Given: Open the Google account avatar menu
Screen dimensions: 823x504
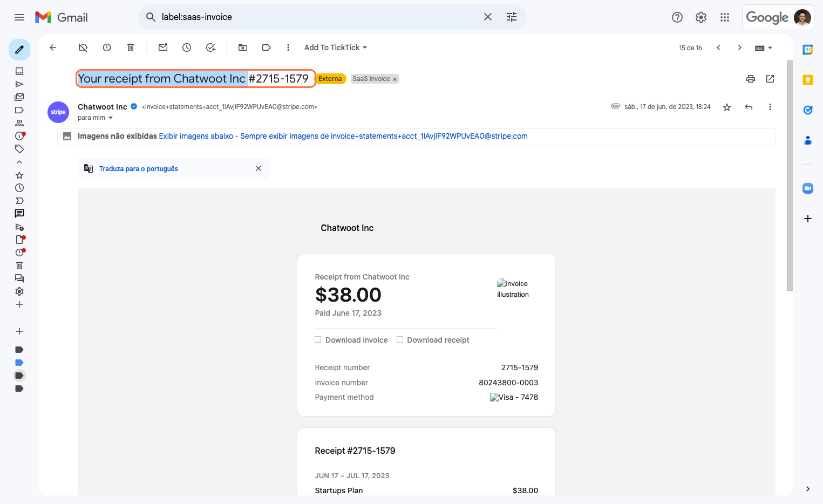Looking at the screenshot, I should pos(802,17).
